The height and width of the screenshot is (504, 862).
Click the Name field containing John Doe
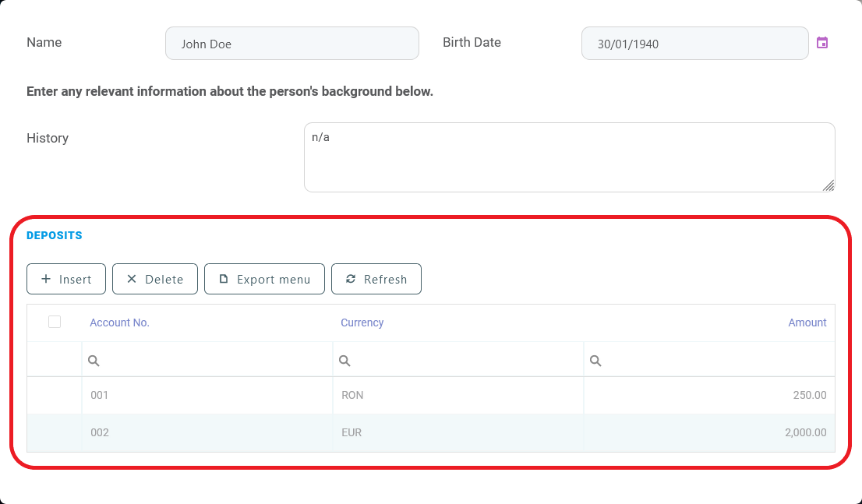coord(291,43)
